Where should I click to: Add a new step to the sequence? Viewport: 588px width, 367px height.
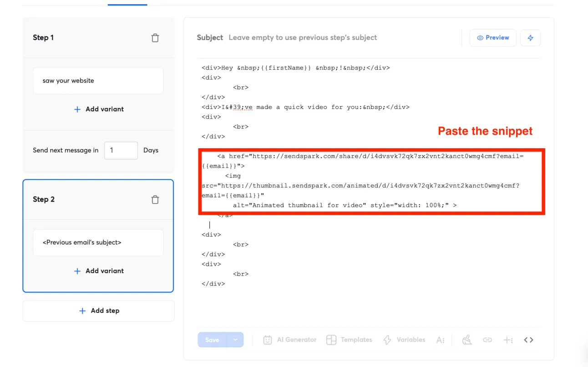99,311
